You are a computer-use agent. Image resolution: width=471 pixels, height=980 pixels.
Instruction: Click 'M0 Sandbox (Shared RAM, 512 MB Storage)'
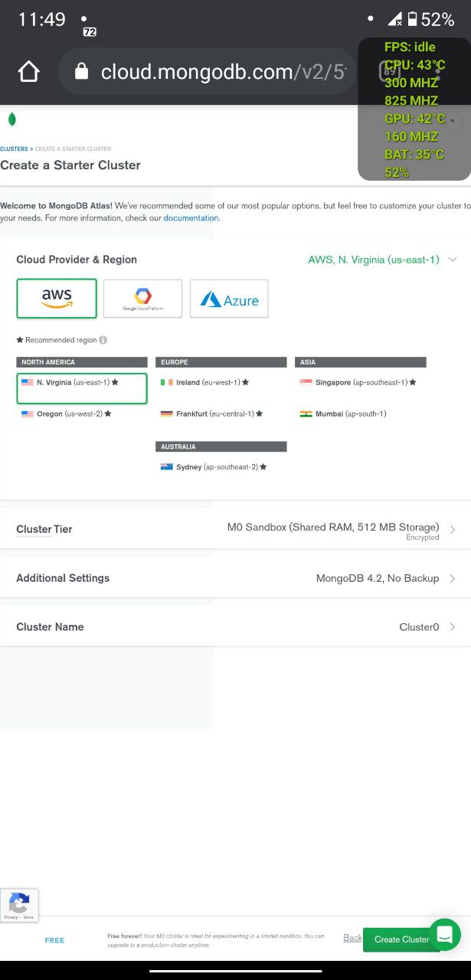[333, 528]
